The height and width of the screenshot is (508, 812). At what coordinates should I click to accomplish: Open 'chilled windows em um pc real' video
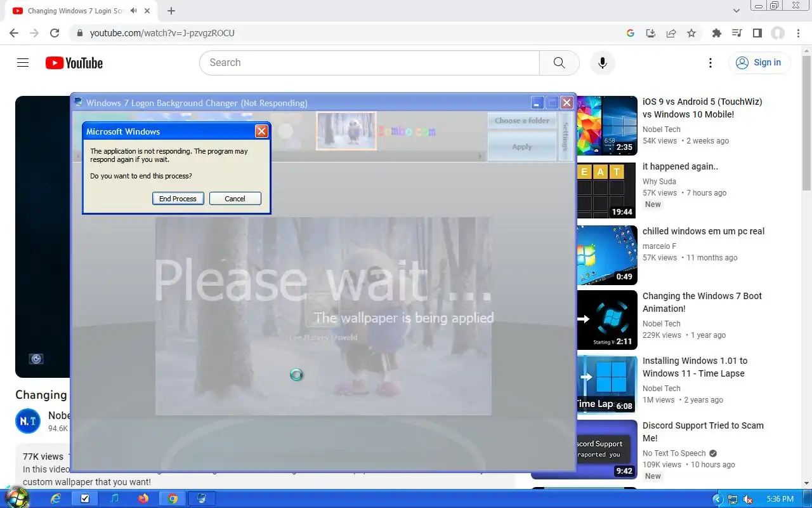704,231
